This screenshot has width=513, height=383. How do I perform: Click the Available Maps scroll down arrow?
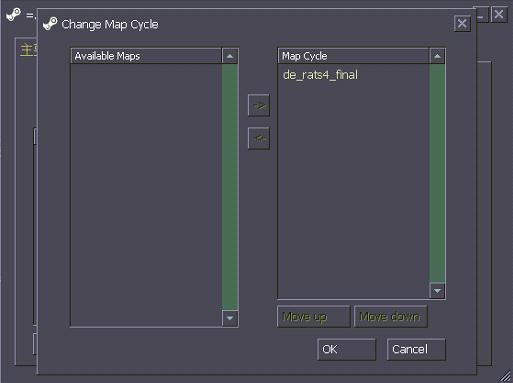click(x=230, y=318)
